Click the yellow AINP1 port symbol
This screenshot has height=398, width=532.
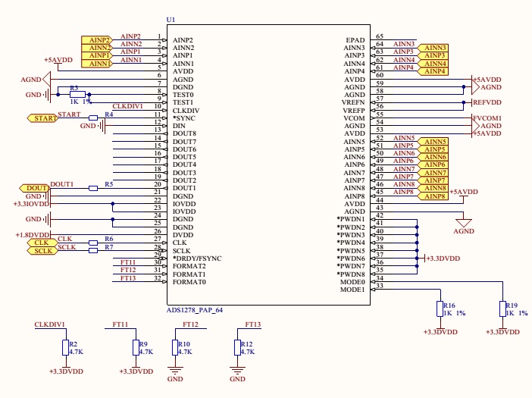point(97,55)
